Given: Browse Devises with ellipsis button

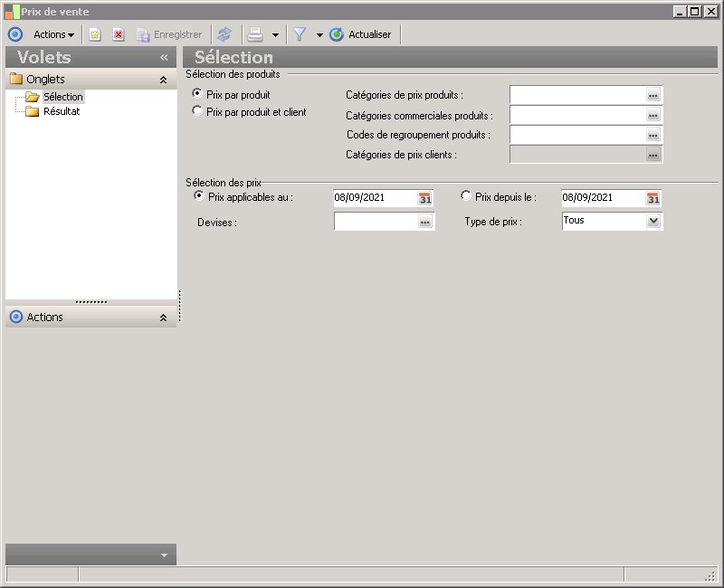Looking at the screenshot, I should click(425, 222).
